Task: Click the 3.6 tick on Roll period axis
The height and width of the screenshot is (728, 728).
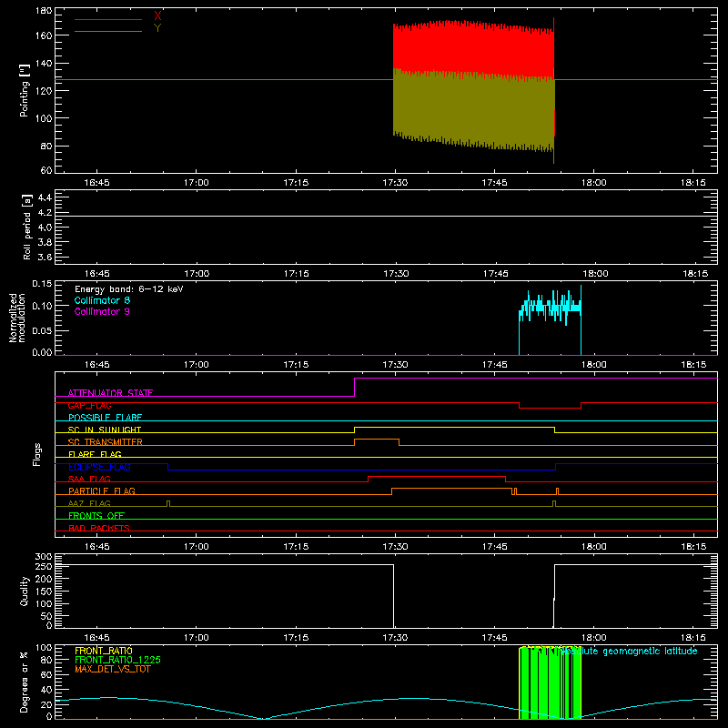Action: click(x=45, y=257)
